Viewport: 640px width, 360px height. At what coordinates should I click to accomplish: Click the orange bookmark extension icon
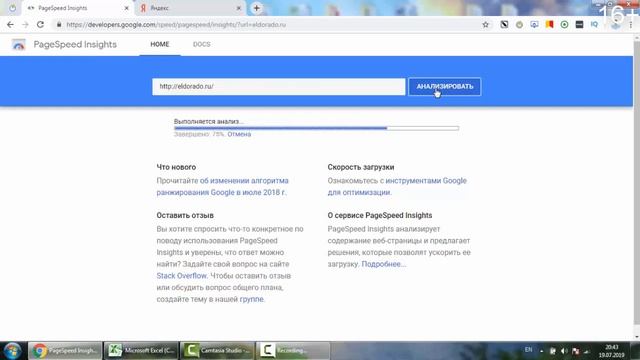coord(549,24)
